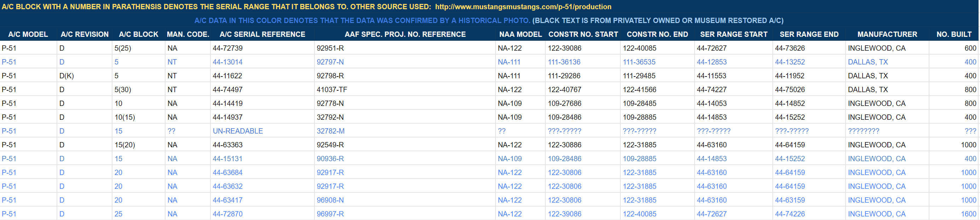This screenshot has width=980, height=220.
Task: Click the A/C BLOCK column header
Action: coord(139,34)
